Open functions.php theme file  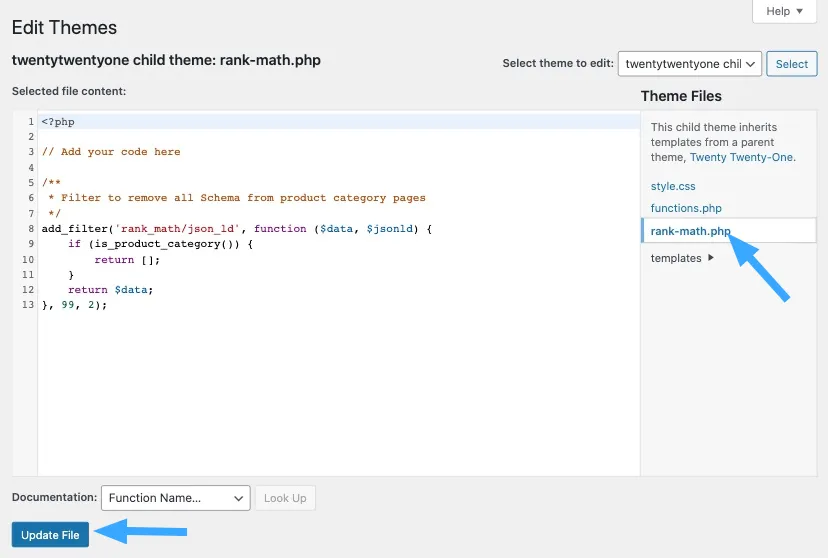pos(686,208)
